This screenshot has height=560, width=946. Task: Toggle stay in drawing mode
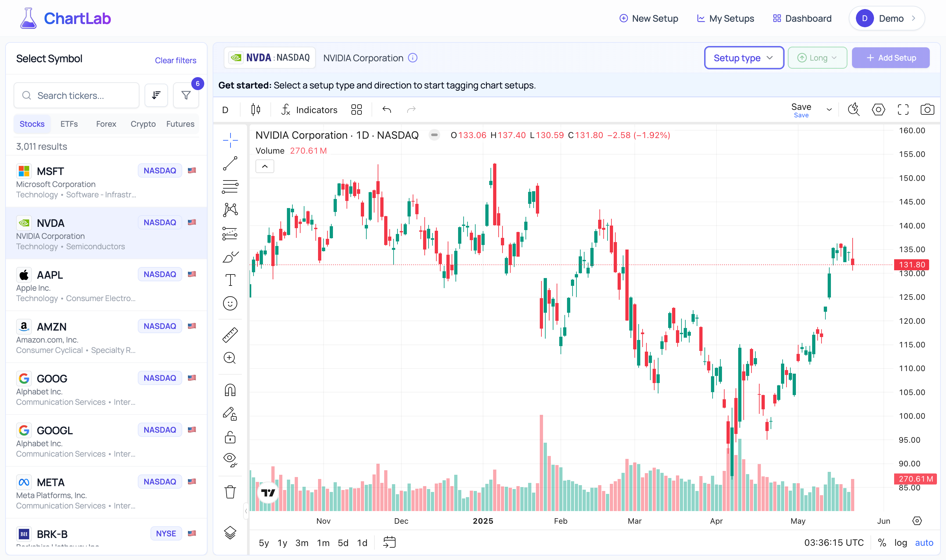230,414
